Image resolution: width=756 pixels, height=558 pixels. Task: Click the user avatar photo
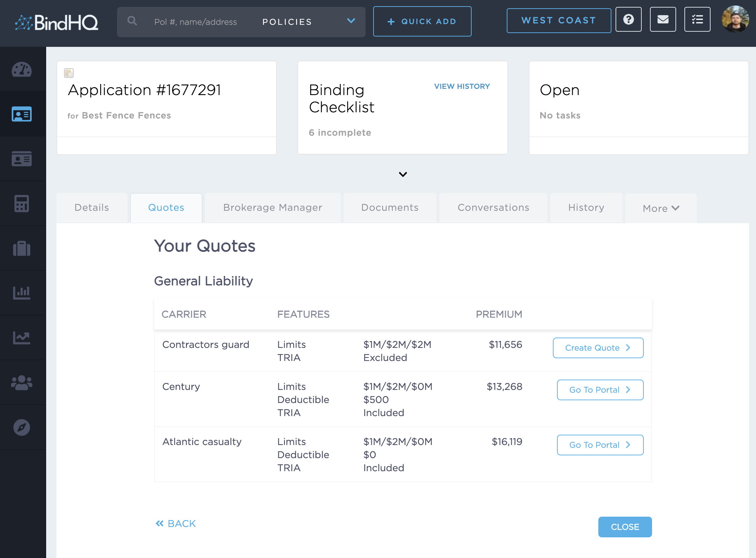coord(735,19)
